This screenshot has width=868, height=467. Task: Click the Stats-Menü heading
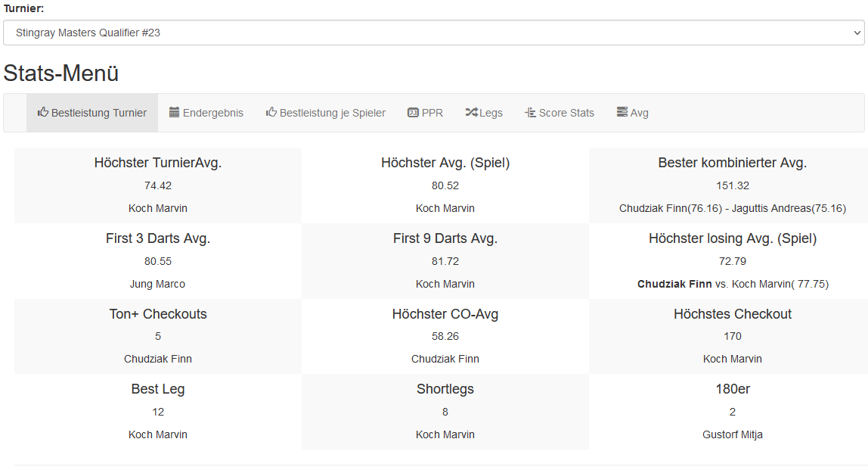point(61,73)
